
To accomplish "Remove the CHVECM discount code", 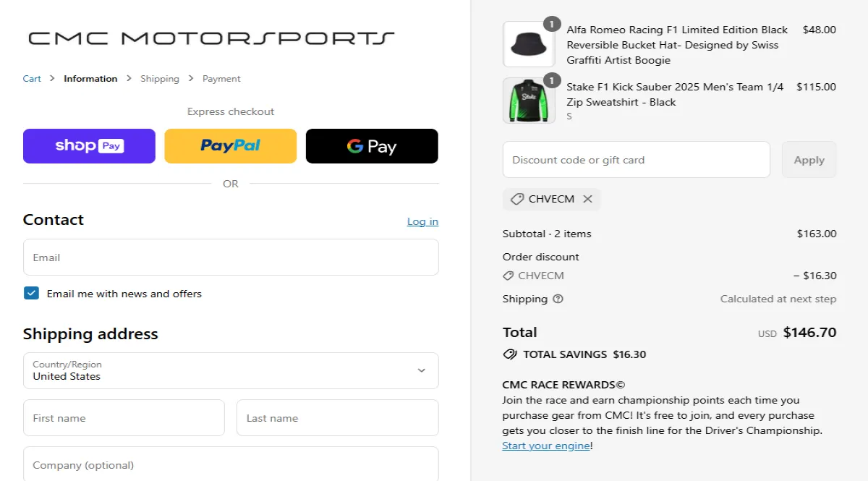I will 588,199.
